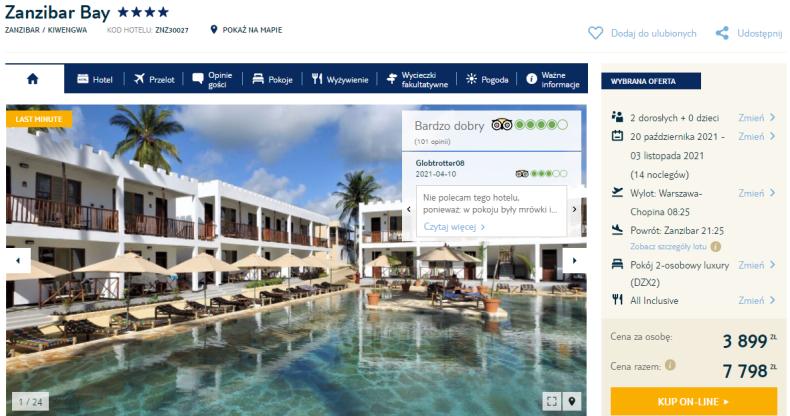Open the total price info icon
790x416 pixels.
click(x=670, y=365)
